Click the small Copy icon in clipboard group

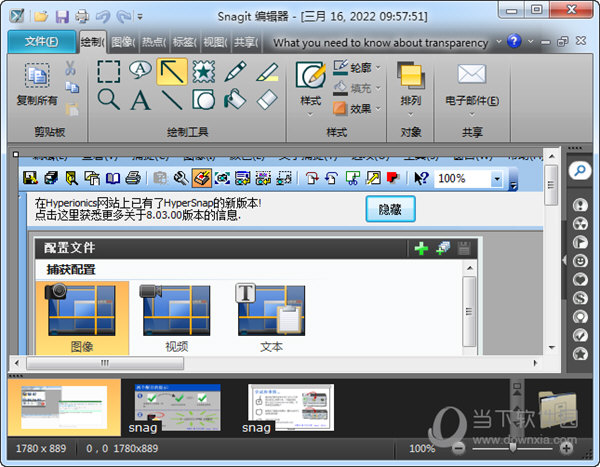(x=72, y=87)
